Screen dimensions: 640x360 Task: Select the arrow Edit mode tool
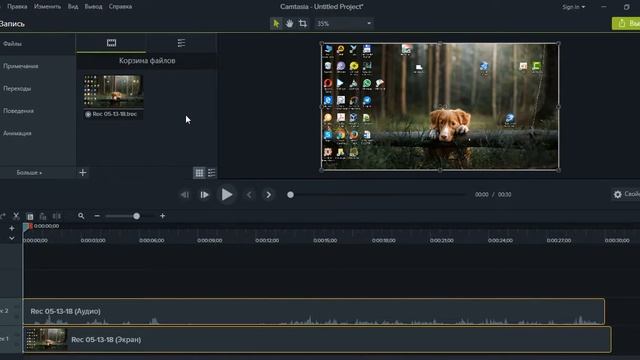pyautogui.click(x=276, y=24)
